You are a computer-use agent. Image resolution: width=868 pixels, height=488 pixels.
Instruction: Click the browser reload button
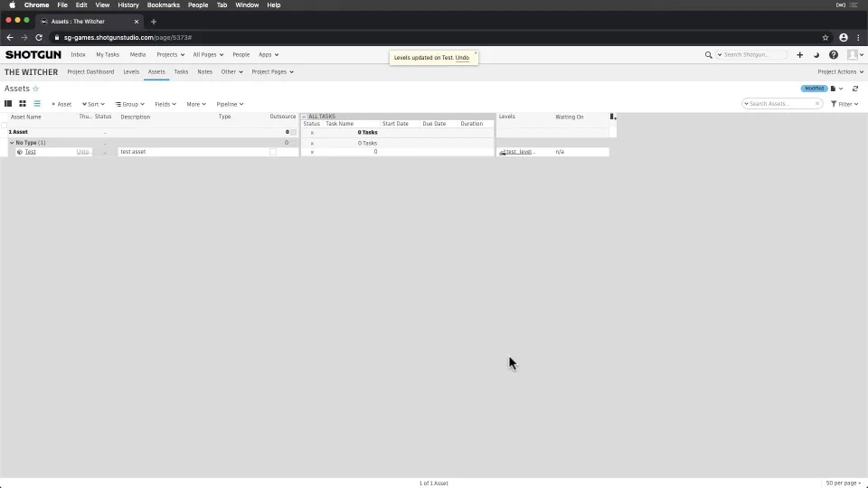tap(39, 38)
